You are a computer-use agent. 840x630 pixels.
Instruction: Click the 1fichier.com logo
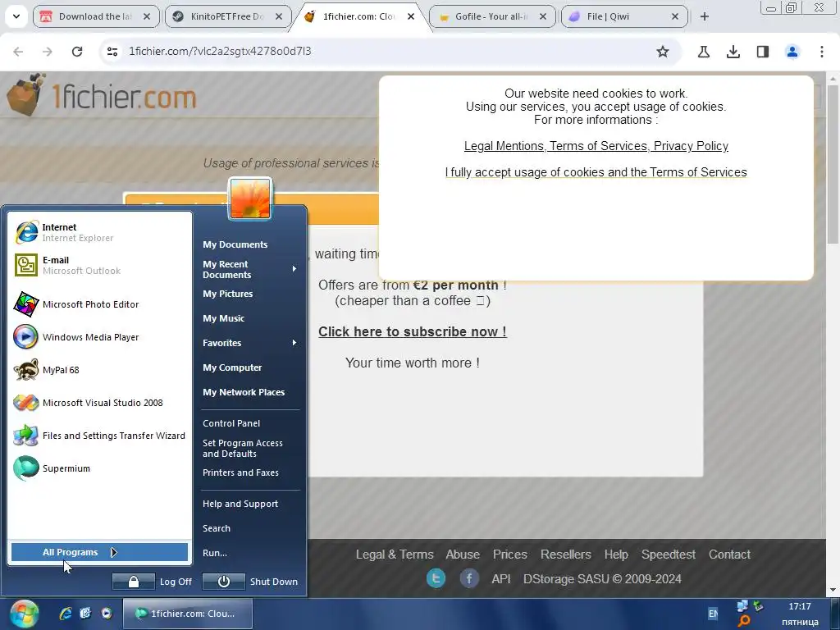click(x=102, y=95)
